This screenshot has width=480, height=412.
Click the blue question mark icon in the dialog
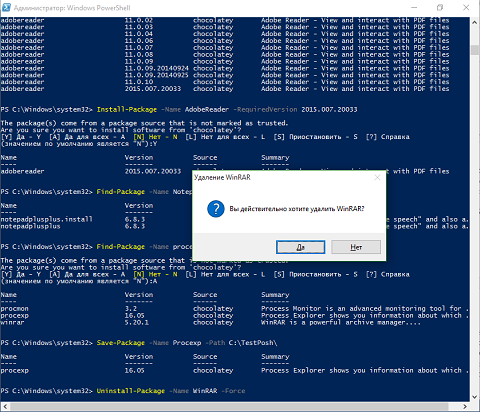click(x=216, y=209)
